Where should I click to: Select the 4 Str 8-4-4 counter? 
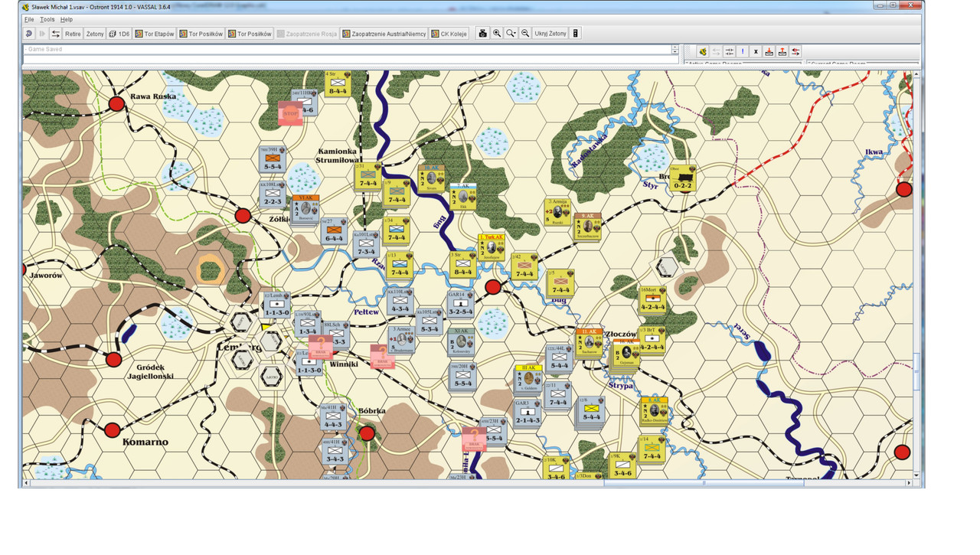(338, 86)
